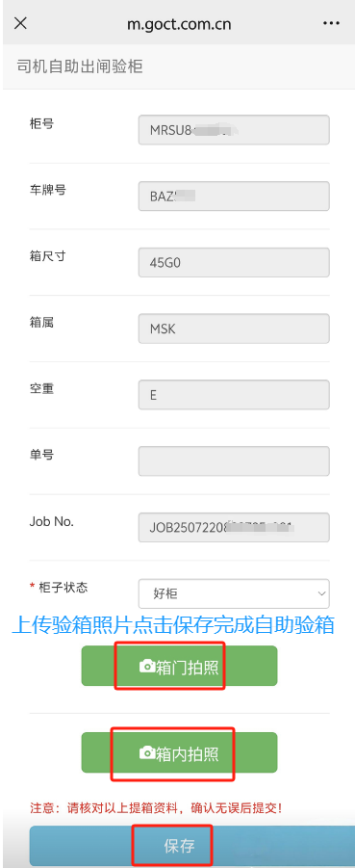This screenshot has height=868, width=355.
Task: Click the 箱门拍照 green button
Action: [179, 666]
